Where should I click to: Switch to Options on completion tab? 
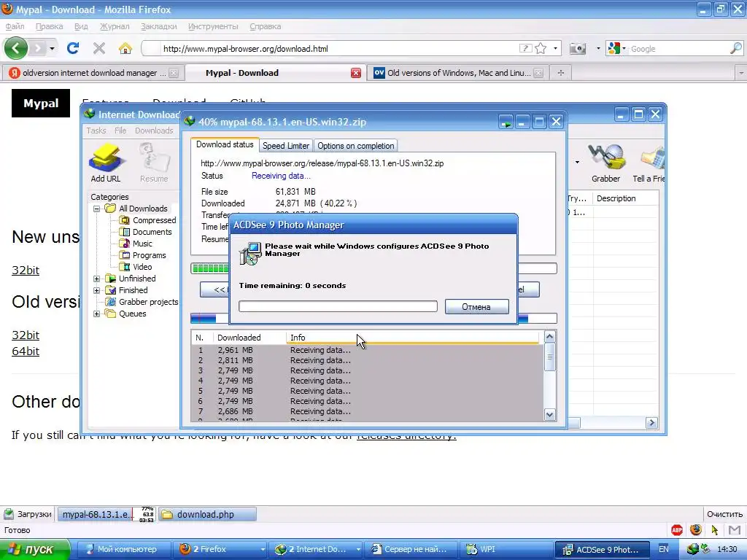tap(356, 146)
